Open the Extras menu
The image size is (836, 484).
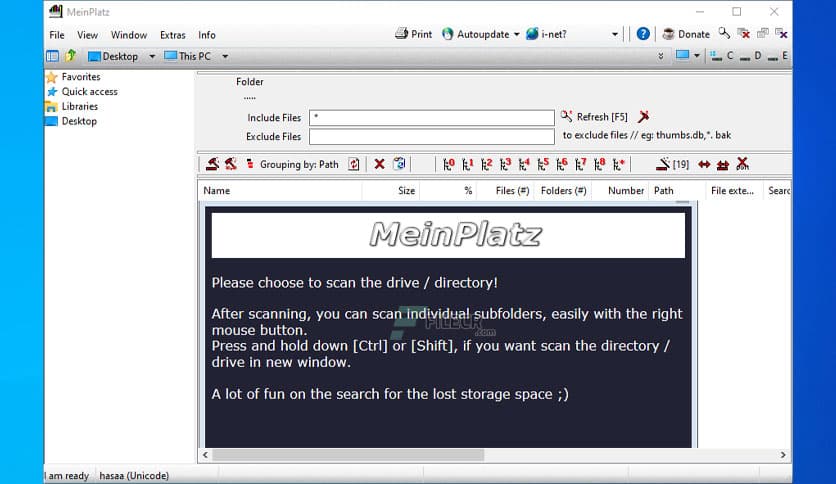click(173, 35)
